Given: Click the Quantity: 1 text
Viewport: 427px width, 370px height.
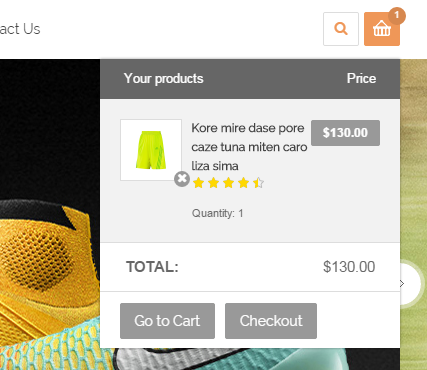Looking at the screenshot, I should [x=217, y=213].
